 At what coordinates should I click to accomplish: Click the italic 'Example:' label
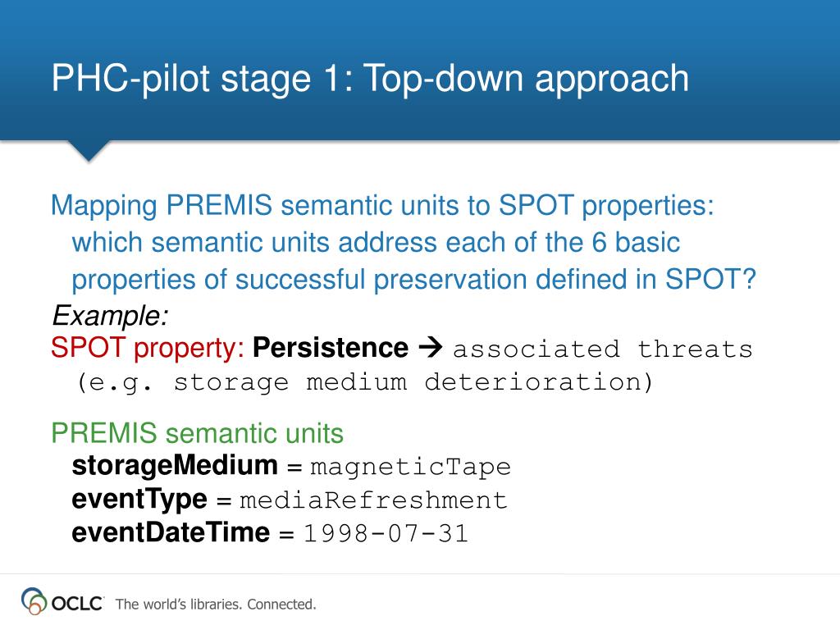coord(110,315)
